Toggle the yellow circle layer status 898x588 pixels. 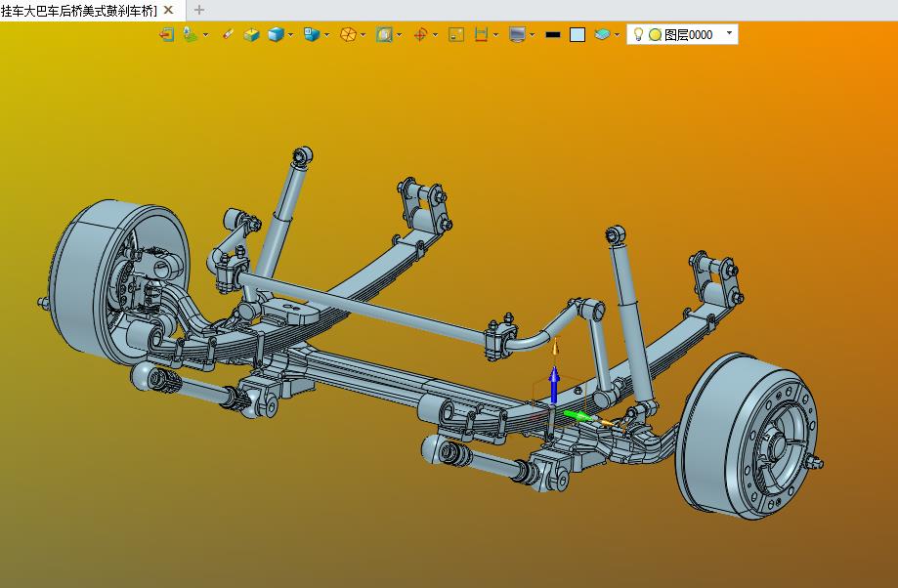[655, 35]
